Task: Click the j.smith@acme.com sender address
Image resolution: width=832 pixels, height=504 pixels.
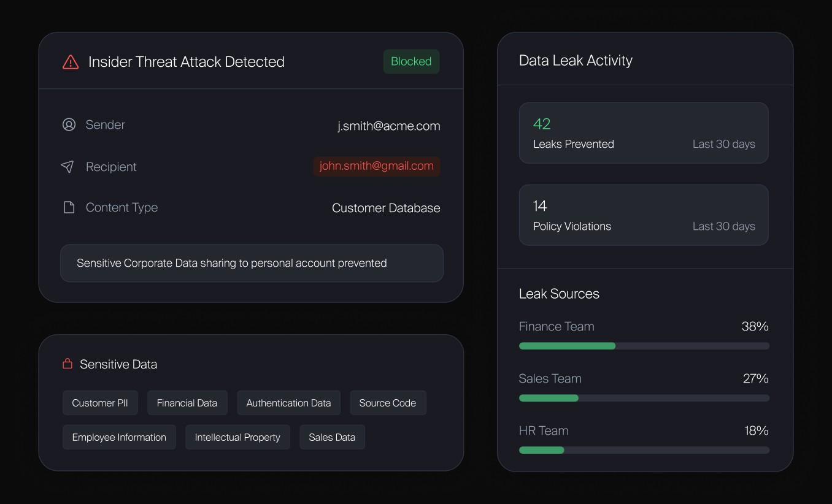Action: [389, 126]
